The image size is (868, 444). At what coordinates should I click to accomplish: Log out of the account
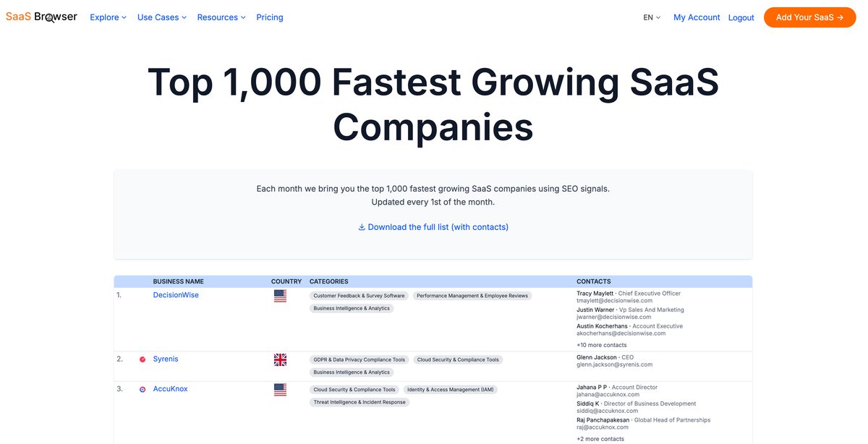click(741, 17)
